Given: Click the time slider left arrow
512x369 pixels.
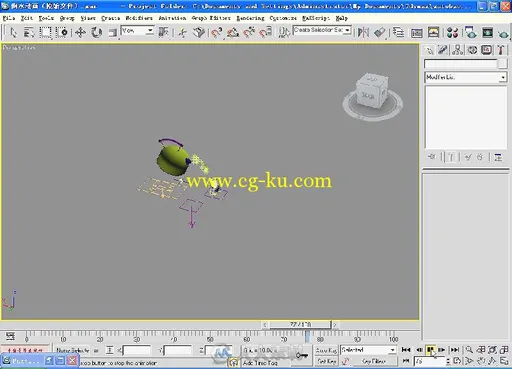Looking at the screenshot, I should click(265, 324).
